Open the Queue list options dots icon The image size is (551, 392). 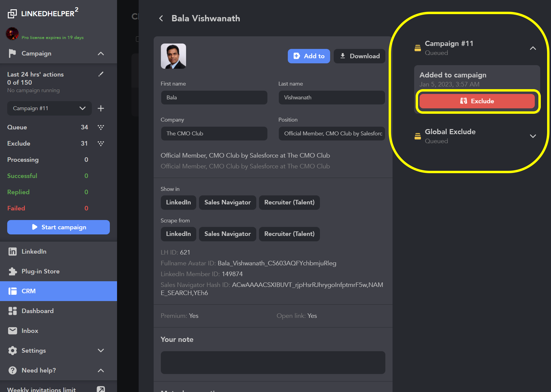click(x=101, y=127)
